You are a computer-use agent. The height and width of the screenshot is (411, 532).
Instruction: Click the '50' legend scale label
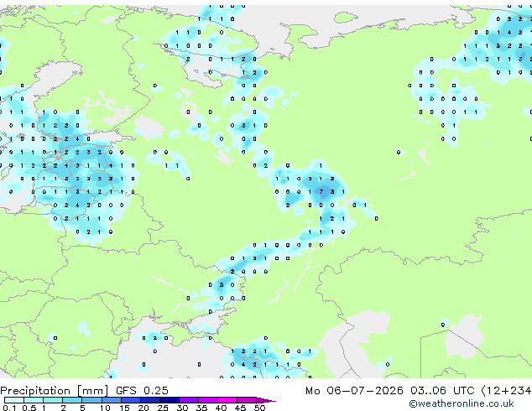(x=259, y=408)
